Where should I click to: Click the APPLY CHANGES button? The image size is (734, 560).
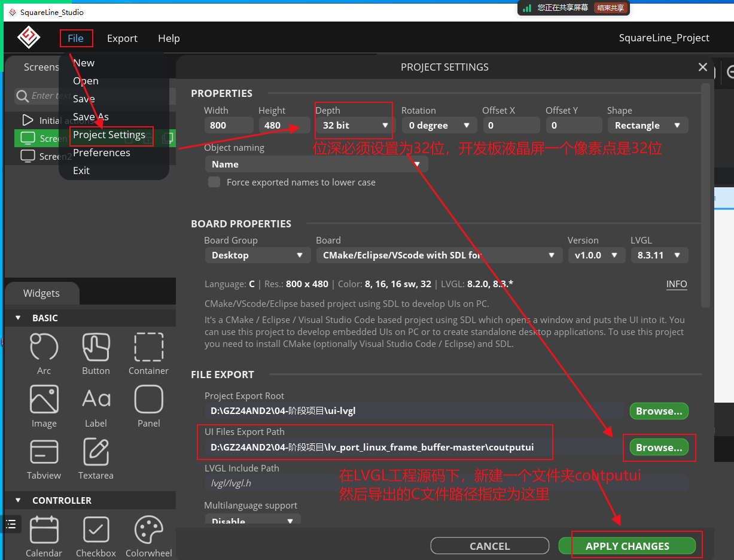(x=627, y=546)
